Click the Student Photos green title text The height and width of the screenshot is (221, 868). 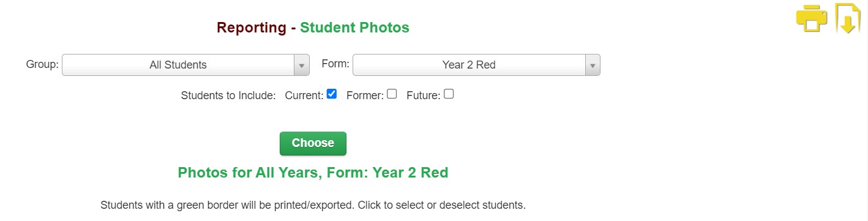click(x=354, y=28)
